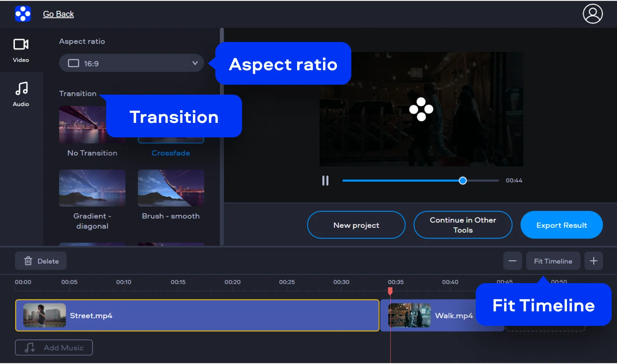Zoom in timeline with plus button
Image resolution: width=617 pixels, height=364 pixels.
point(593,261)
